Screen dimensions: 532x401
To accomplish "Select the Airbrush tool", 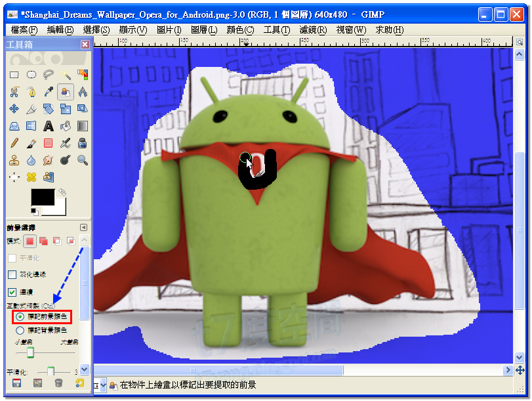I will click(x=66, y=143).
